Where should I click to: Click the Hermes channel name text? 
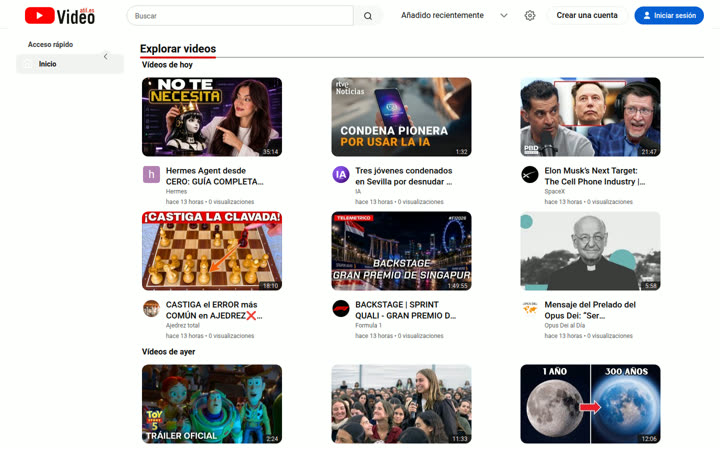[x=176, y=191]
